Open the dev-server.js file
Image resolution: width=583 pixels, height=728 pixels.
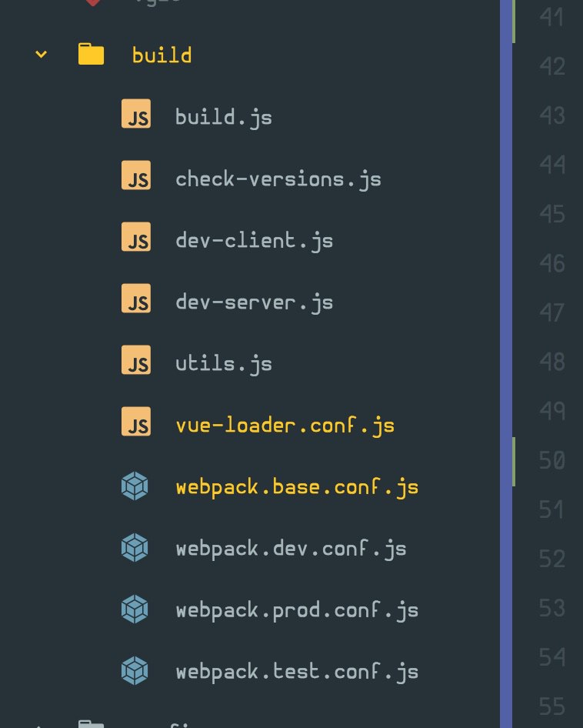[x=254, y=302]
